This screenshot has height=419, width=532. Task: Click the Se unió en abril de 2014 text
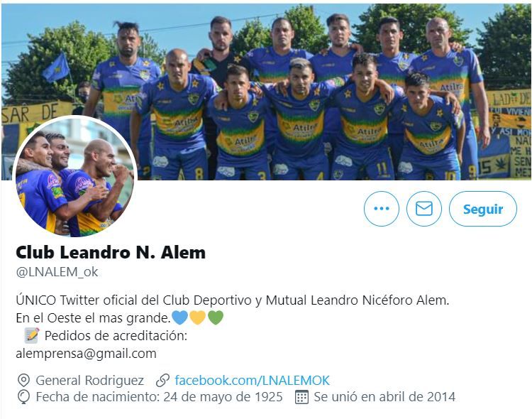384,397
